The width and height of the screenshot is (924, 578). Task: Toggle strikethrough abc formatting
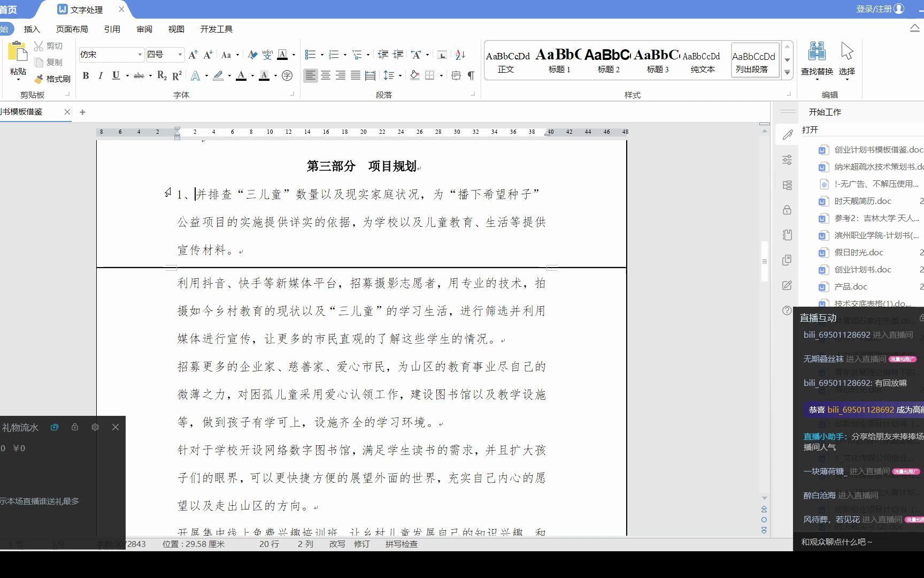tap(139, 76)
